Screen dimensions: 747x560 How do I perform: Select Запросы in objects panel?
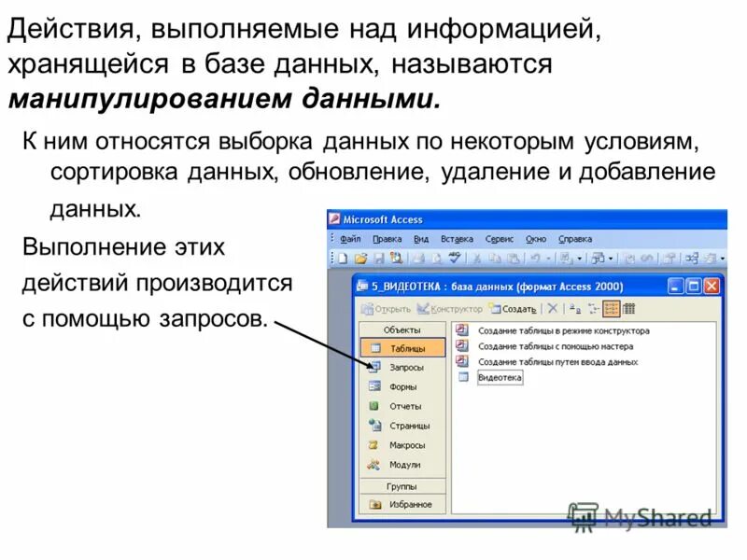(x=402, y=367)
